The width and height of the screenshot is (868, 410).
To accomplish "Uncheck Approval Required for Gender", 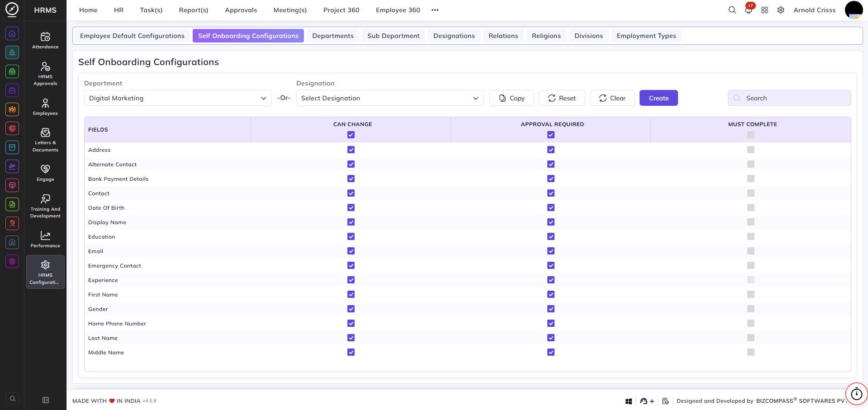I will point(551,309).
